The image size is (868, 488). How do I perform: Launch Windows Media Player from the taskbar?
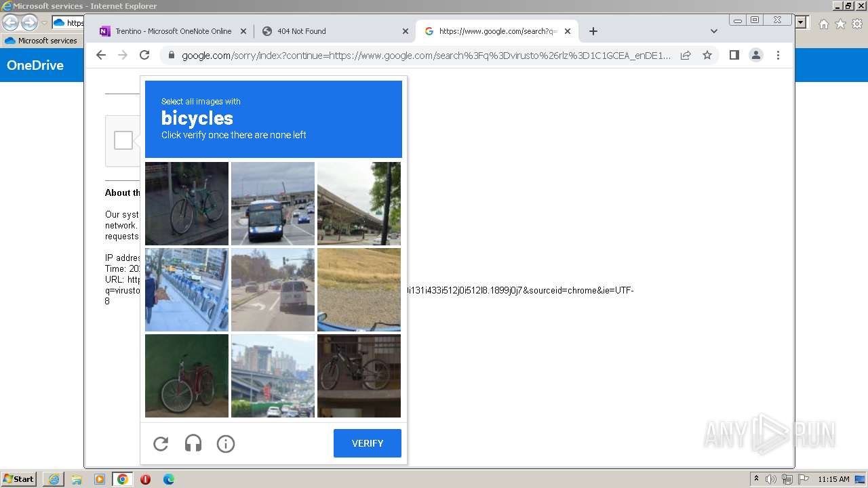(x=100, y=479)
